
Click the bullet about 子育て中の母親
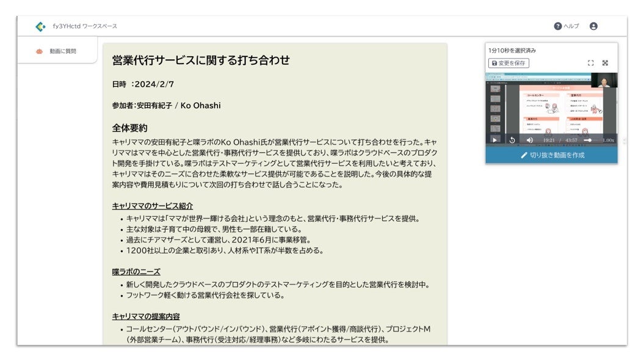point(214,229)
